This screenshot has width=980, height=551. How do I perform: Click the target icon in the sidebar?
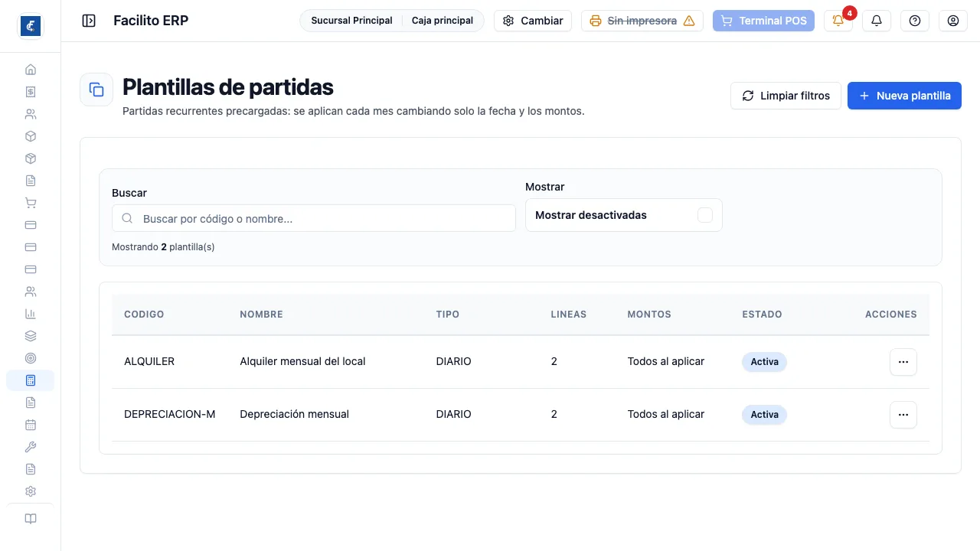point(31,358)
